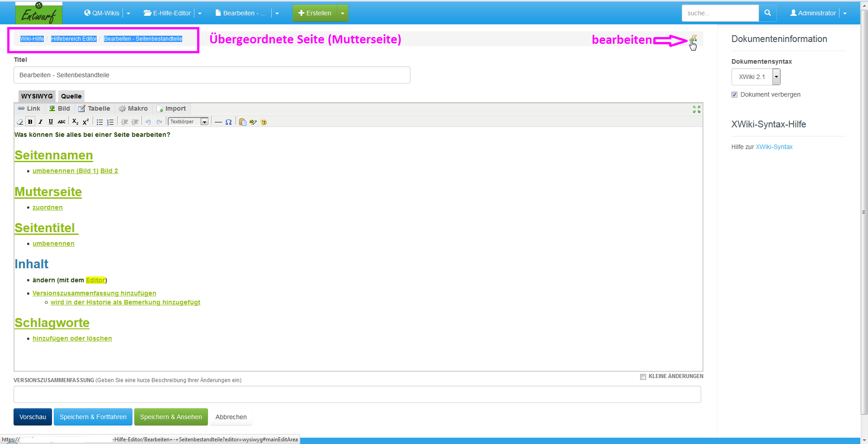Click the subscript icon
This screenshot has width=868, height=444.
(75, 122)
